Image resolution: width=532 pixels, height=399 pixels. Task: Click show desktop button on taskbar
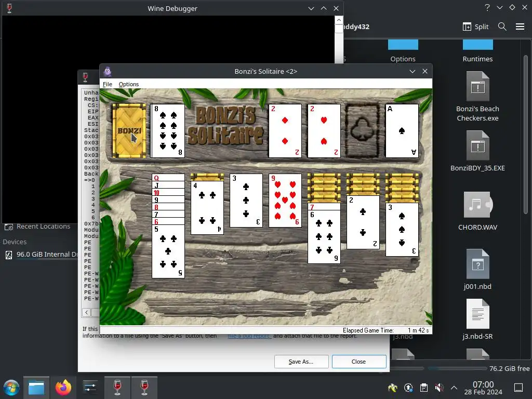[x=518, y=388]
